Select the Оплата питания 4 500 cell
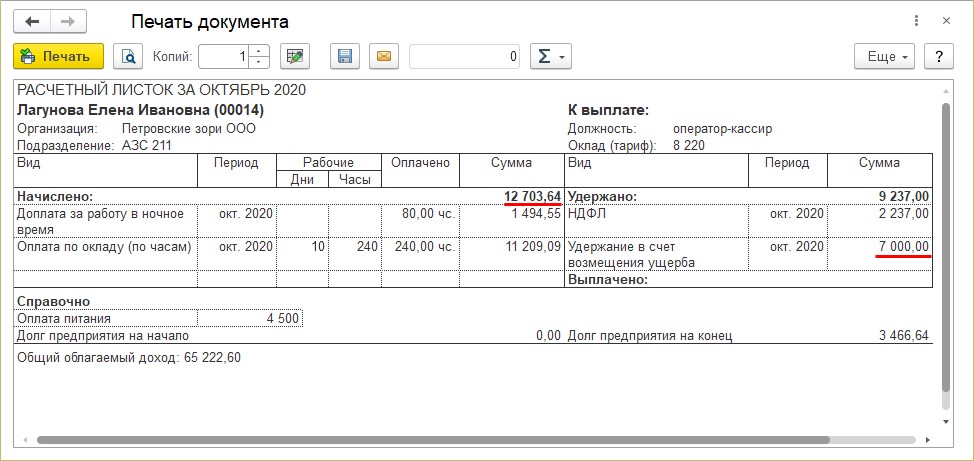Viewport: 974px width, 461px height. pyautogui.click(x=249, y=319)
